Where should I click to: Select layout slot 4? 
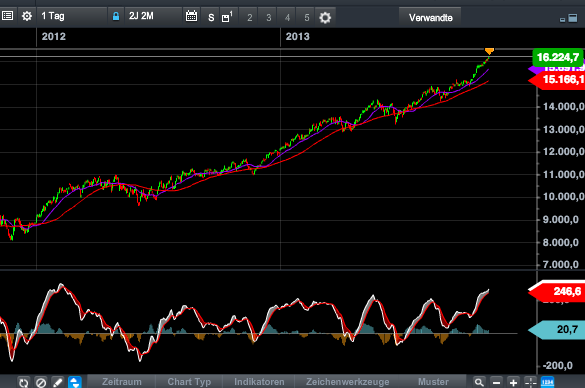coord(287,18)
